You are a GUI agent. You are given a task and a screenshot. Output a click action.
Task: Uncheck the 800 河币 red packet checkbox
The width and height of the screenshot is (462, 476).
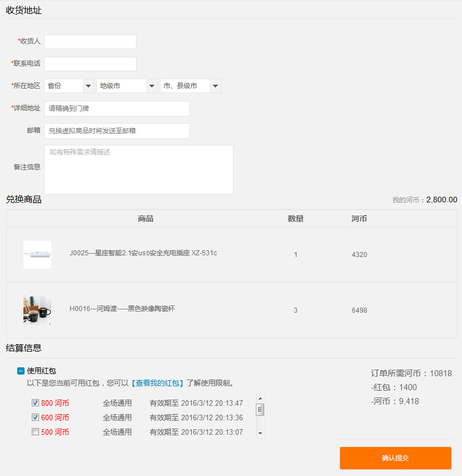coord(35,403)
